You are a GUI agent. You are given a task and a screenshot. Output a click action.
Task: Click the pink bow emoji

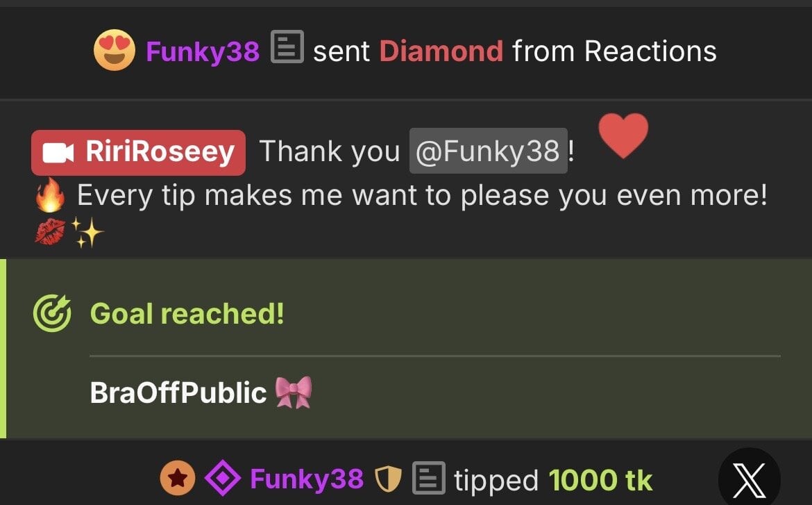point(294,392)
